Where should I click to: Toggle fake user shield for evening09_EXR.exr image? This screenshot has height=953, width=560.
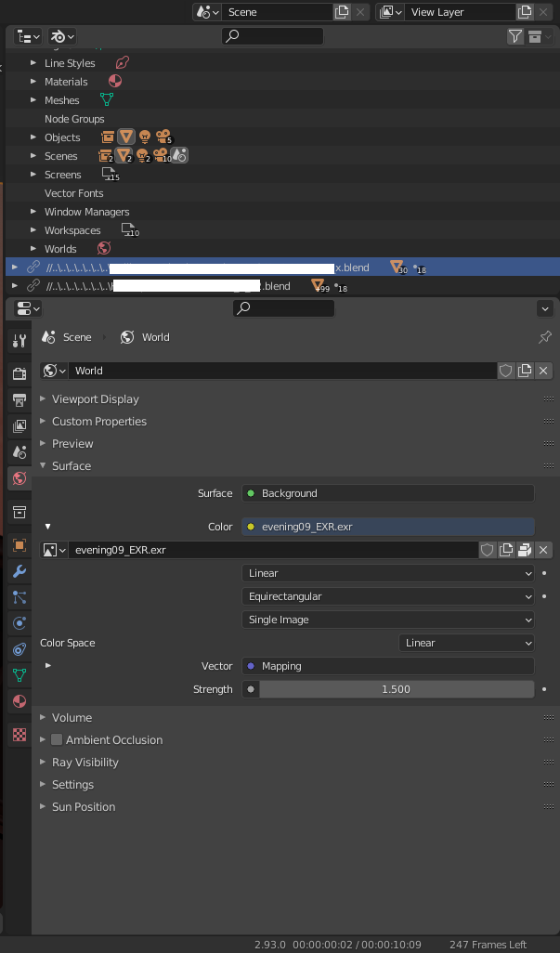pos(488,550)
